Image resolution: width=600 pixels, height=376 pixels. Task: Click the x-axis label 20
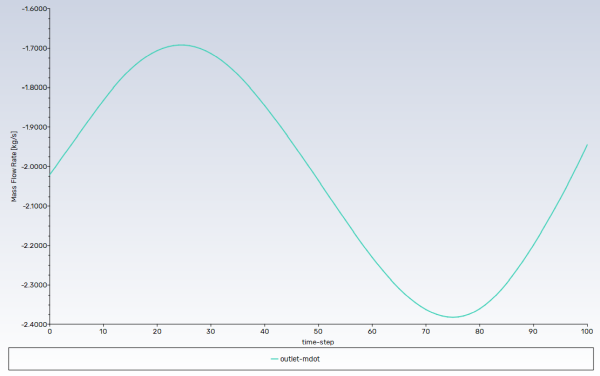click(x=157, y=332)
